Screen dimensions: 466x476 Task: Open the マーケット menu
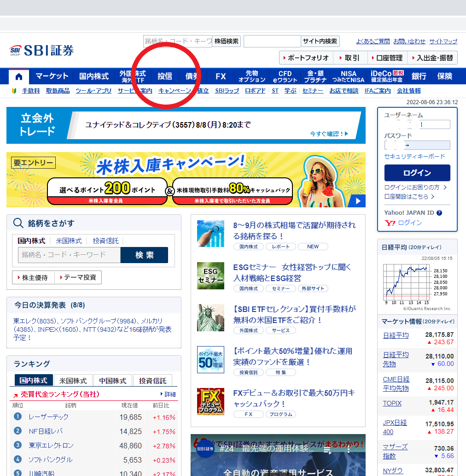(52, 76)
